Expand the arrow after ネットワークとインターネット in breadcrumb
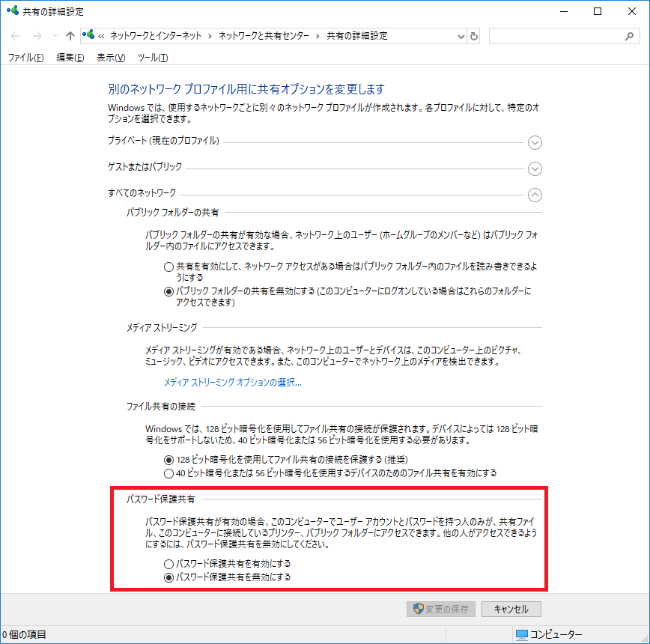The height and width of the screenshot is (644, 650). [x=210, y=36]
